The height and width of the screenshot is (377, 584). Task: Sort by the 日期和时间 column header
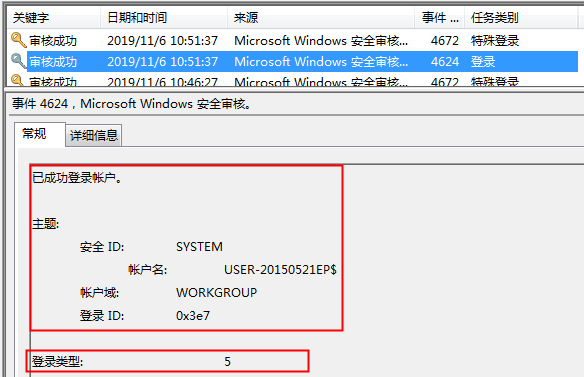164,18
